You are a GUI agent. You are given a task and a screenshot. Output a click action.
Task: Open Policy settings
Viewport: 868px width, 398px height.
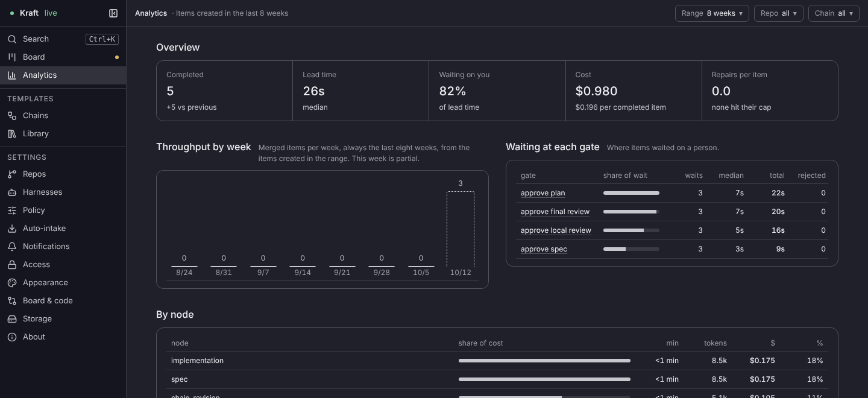63,210
